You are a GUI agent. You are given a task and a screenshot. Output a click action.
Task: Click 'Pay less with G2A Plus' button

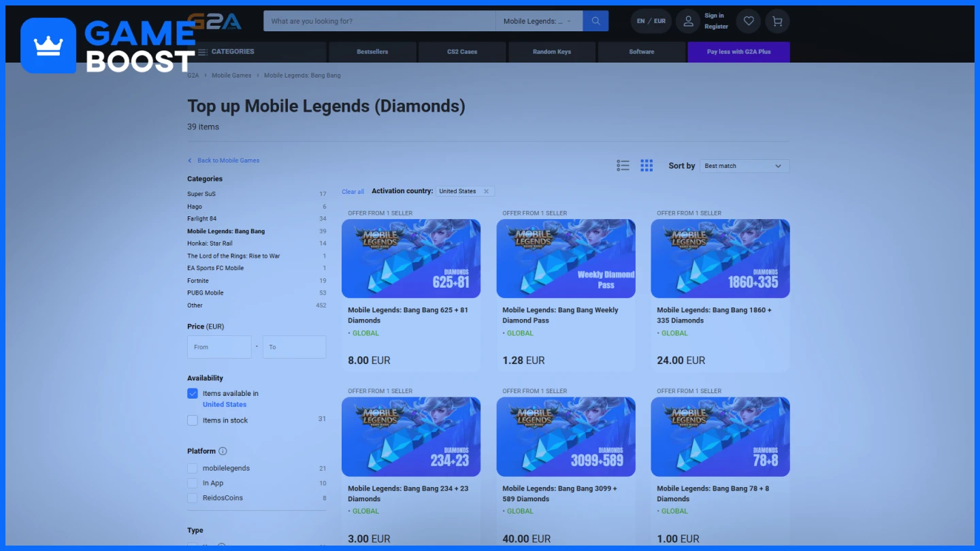738,52
